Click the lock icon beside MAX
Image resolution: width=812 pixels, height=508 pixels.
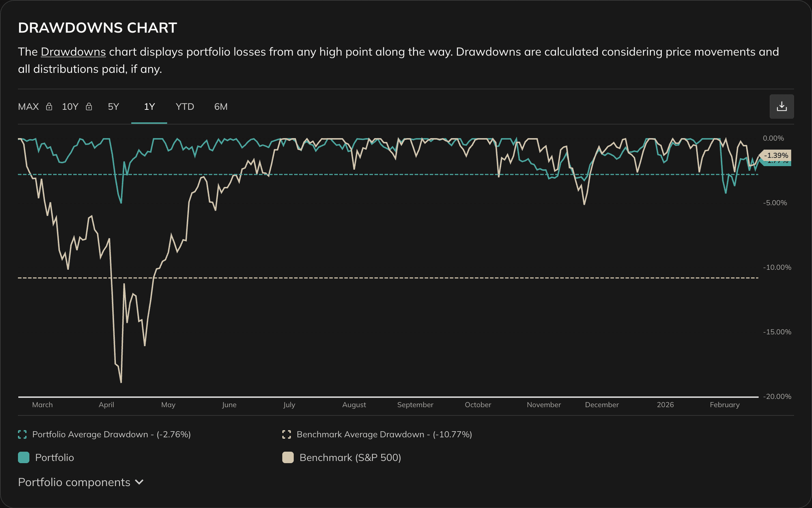(x=49, y=107)
